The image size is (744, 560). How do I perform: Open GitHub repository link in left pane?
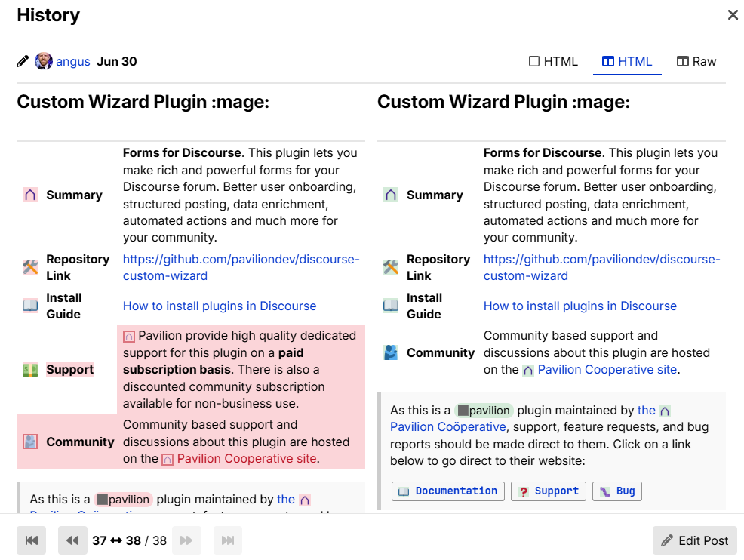click(241, 268)
